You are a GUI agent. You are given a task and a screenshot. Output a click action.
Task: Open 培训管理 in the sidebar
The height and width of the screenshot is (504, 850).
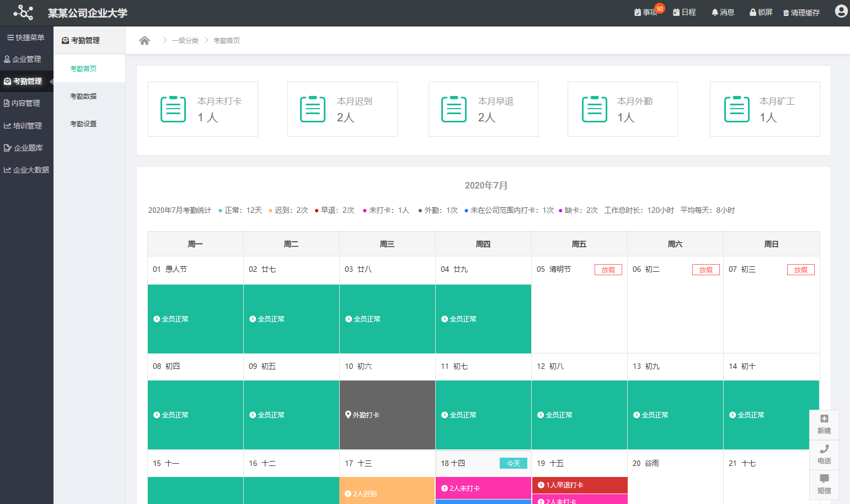26,126
